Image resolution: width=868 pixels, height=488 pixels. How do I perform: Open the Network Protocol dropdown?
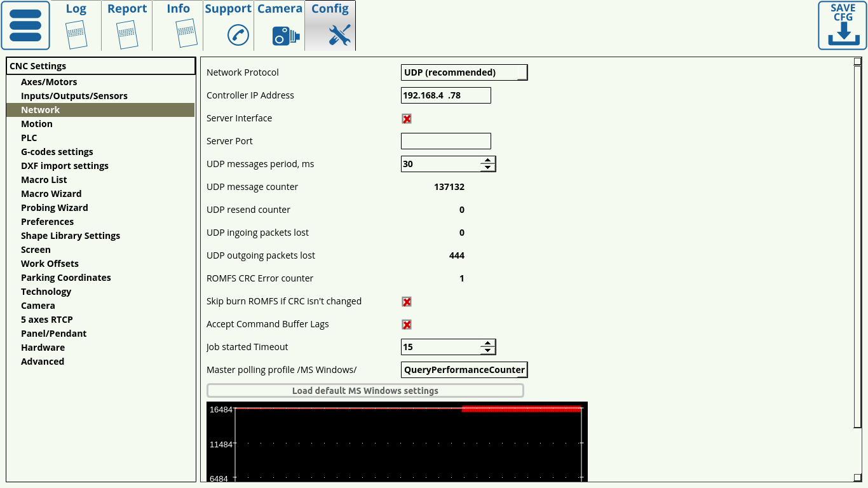(464, 72)
